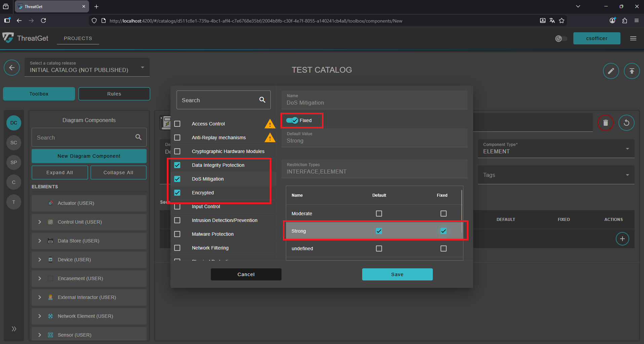Open the hamburger menu top right
Screen dimensions: 644x344
633,38
